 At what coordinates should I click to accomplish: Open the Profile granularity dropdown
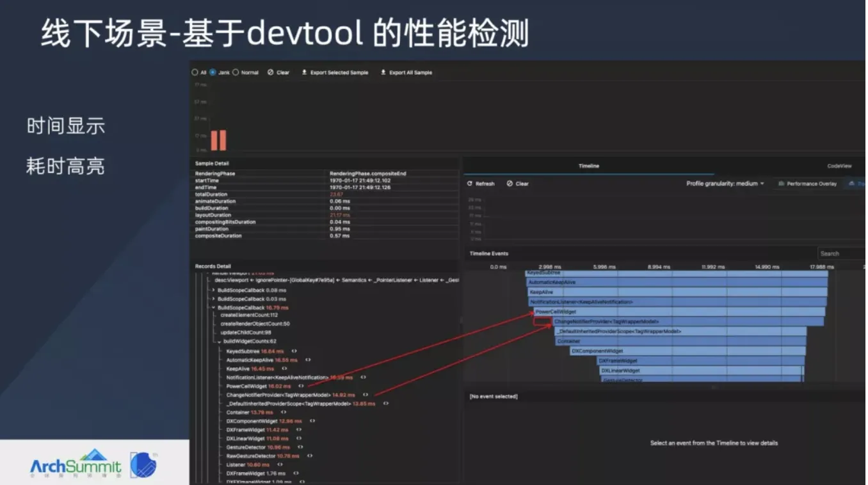(x=725, y=184)
